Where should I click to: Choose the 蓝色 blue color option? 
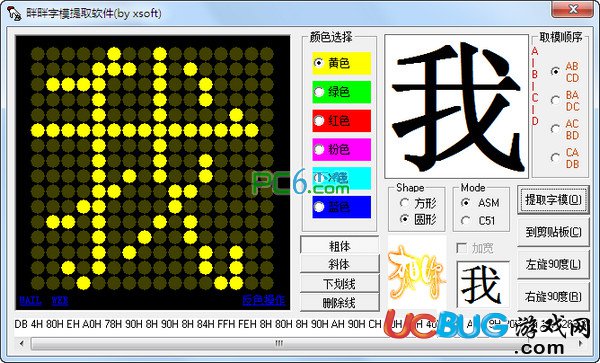(x=318, y=207)
